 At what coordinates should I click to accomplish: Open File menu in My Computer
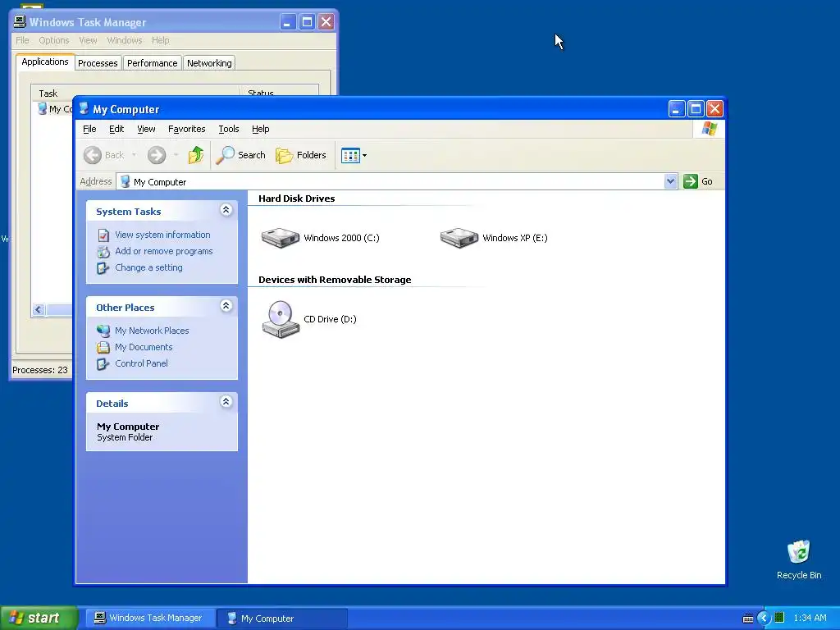[x=89, y=129]
